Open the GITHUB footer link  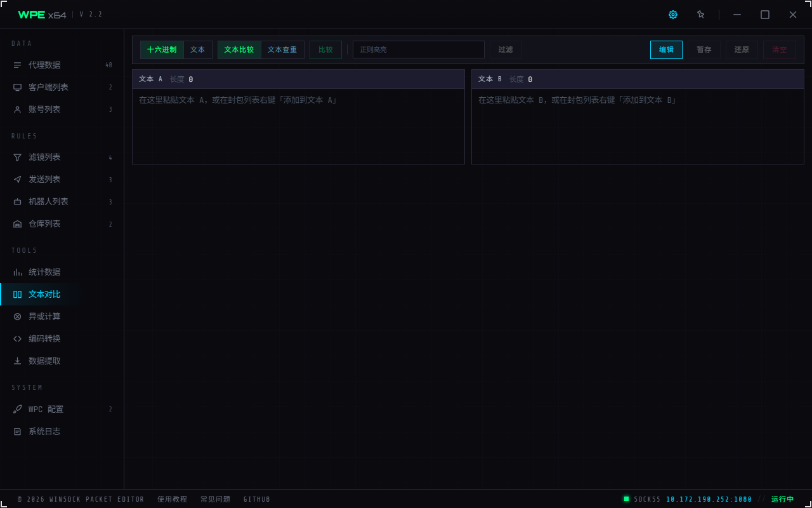tap(257, 499)
